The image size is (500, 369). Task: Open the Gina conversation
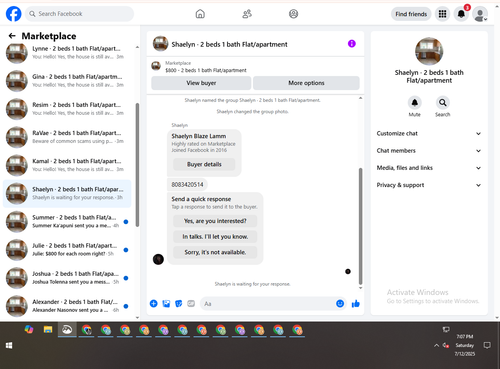tap(67, 81)
